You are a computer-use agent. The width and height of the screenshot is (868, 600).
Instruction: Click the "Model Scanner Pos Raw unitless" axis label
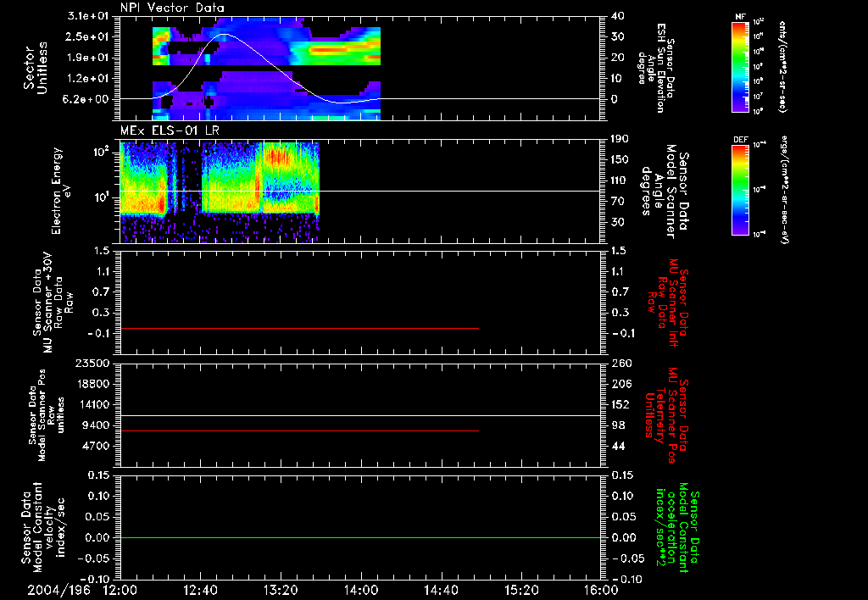[x=47, y=415]
